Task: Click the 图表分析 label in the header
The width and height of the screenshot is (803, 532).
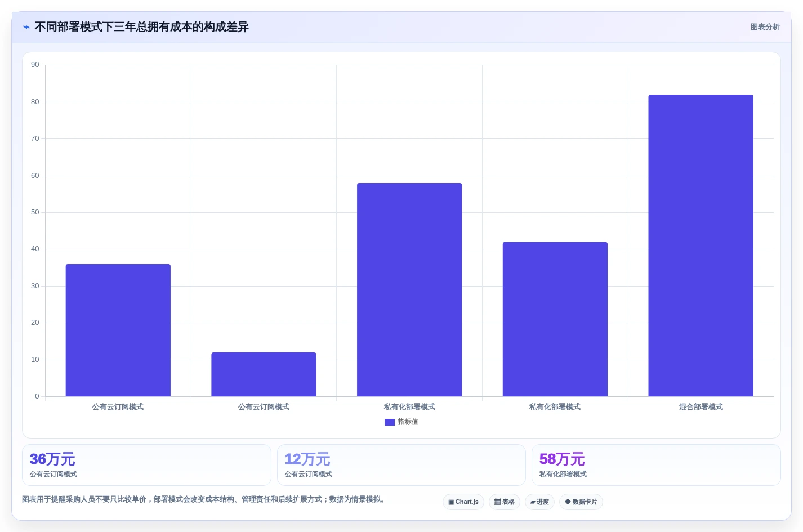Action: (x=765, y=27)
